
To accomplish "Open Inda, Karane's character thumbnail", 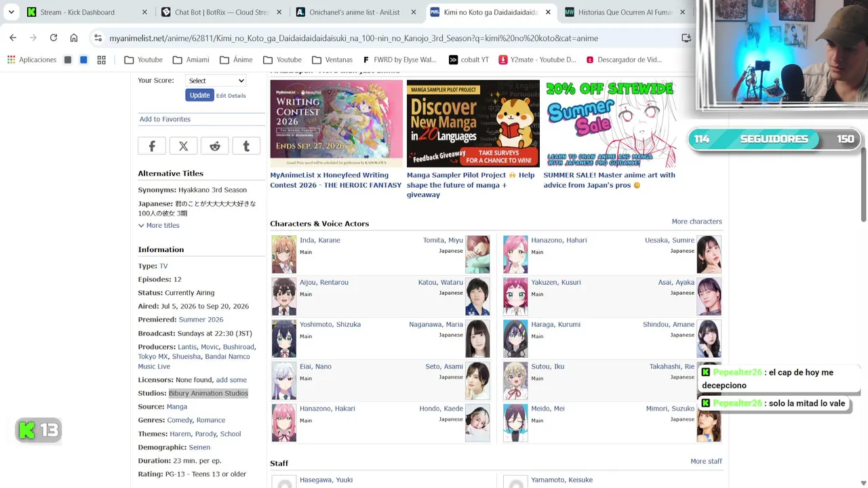I will click(x=284, y=254).
